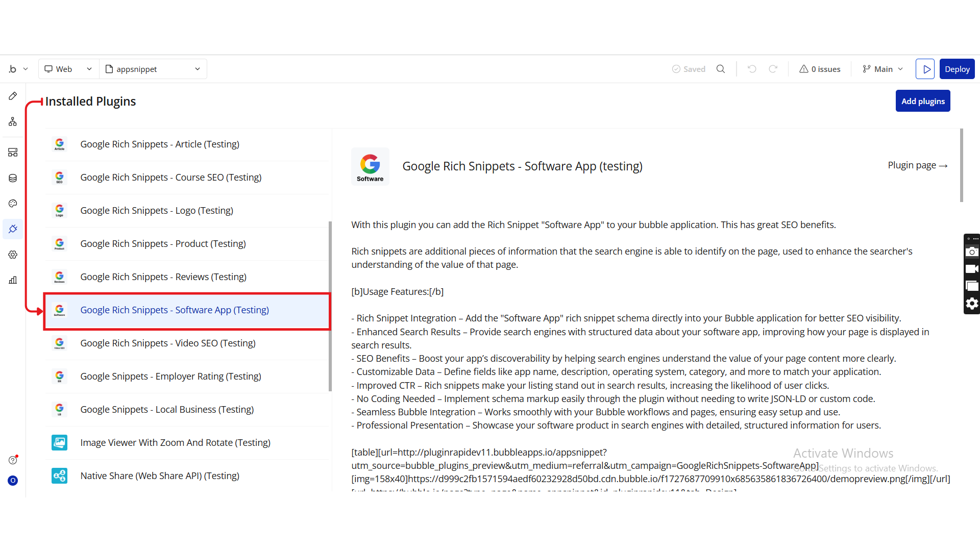
Task: Click the Deploy button
Action: tap(957, 69)
